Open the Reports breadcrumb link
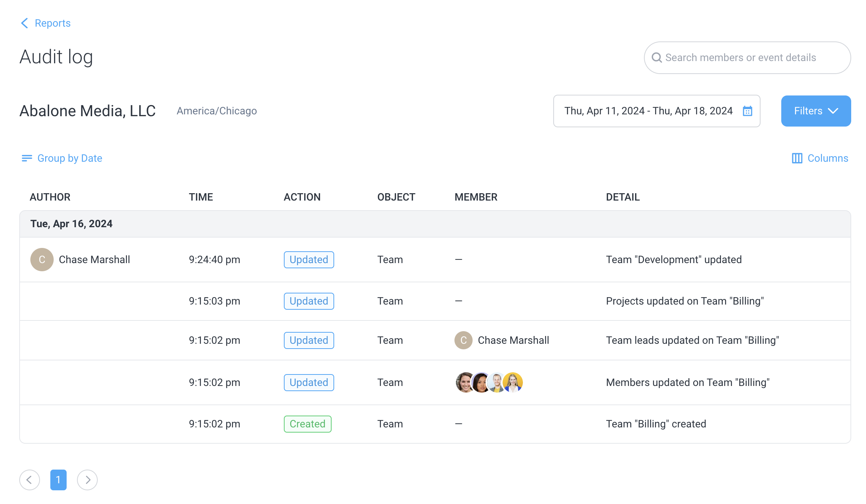Screen dimensions: 866x504 tap(53, 23)
